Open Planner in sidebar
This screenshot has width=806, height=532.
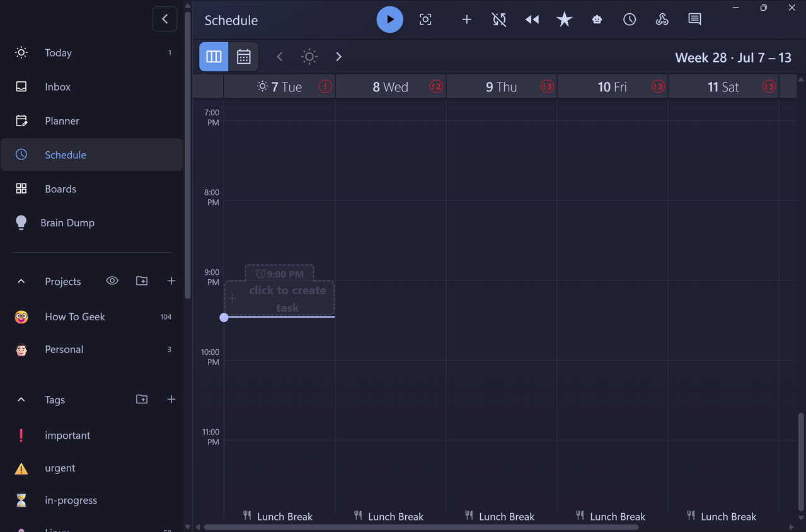point(92,121)
